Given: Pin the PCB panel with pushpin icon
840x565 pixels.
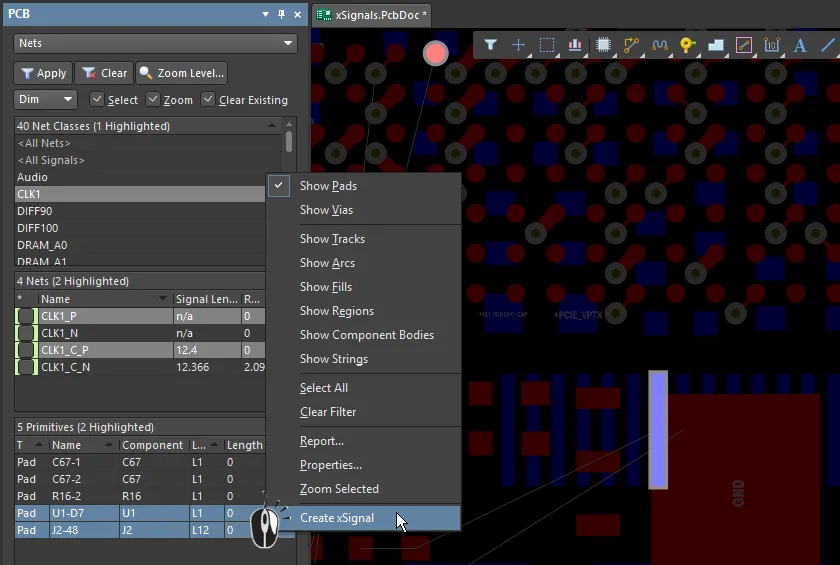Looking at the screenshot, I should 282,14.
